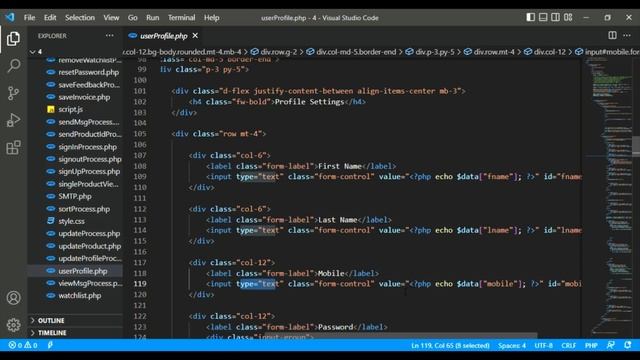Open the Help menu
Viewport: 640px width, 360px height.
(211, 18)
